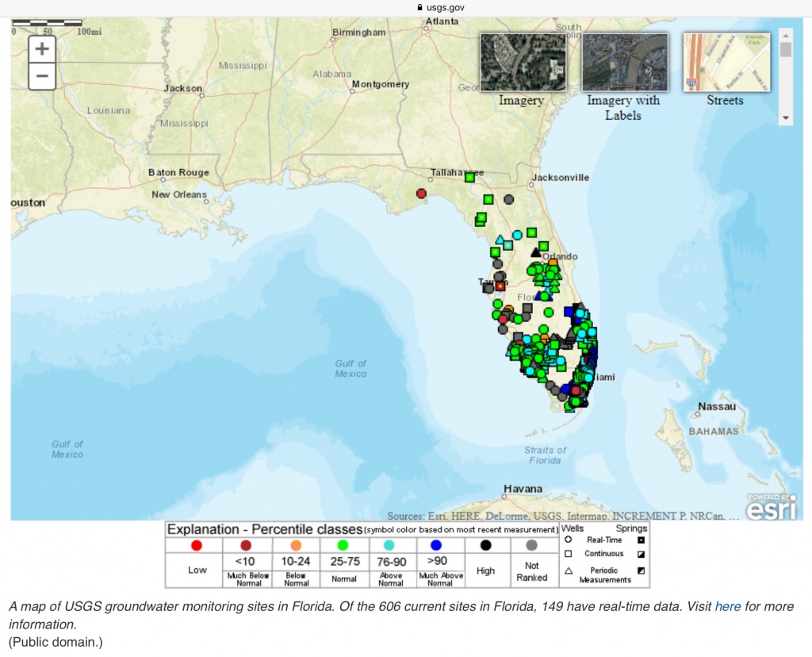
Task: Click red square marker near Tampa
Action: click(500, 286)
